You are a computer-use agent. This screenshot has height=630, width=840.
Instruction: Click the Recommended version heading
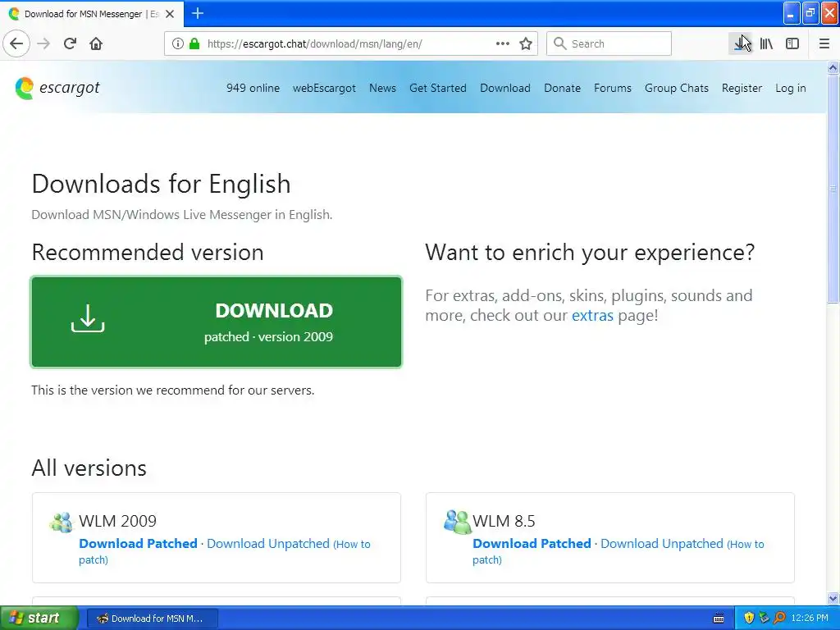[x=148, y=253]
